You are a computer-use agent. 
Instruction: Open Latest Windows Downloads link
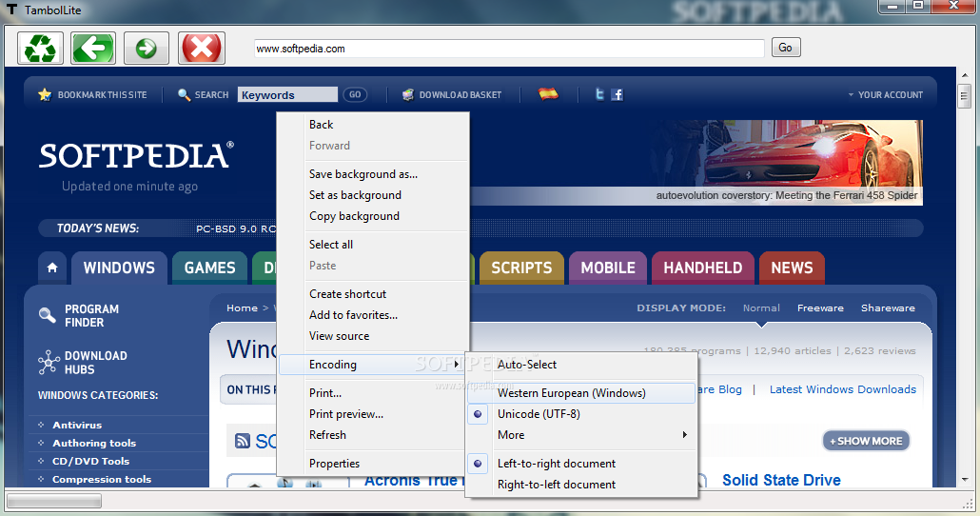(x=842, y=389)
